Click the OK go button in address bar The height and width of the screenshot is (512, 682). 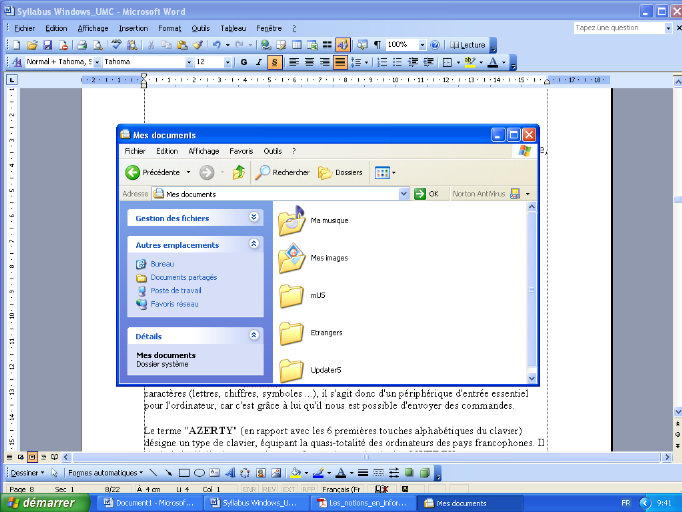click(x=427, y=194)
